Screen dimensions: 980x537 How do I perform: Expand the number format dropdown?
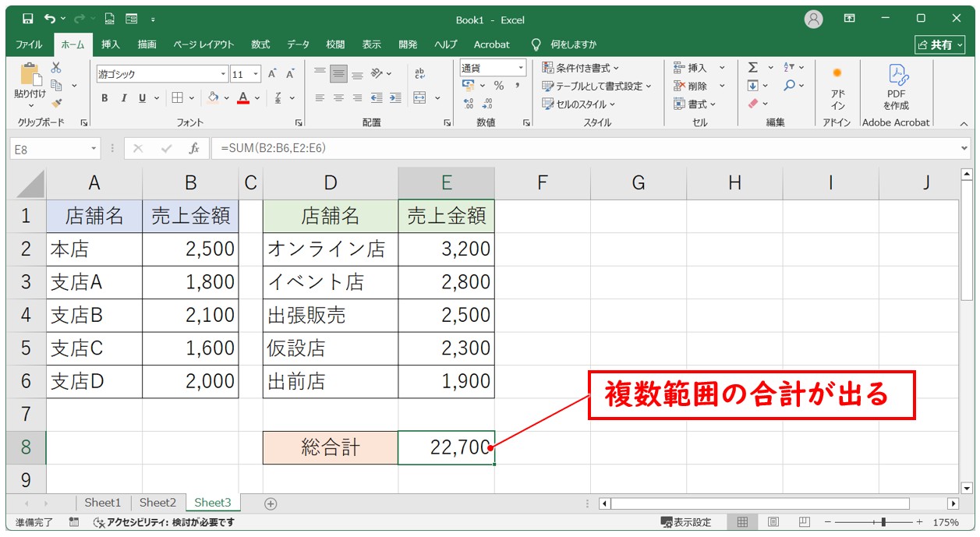pos(521,68)
